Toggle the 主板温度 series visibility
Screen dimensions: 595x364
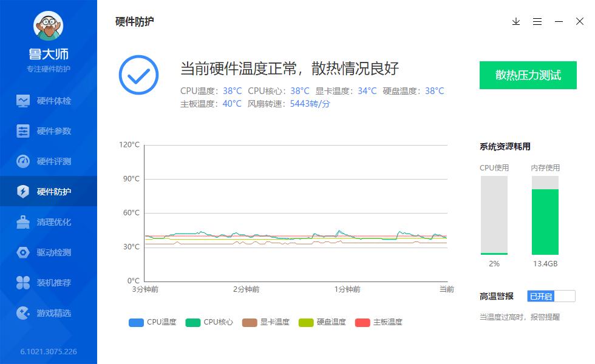pos(378,322)
